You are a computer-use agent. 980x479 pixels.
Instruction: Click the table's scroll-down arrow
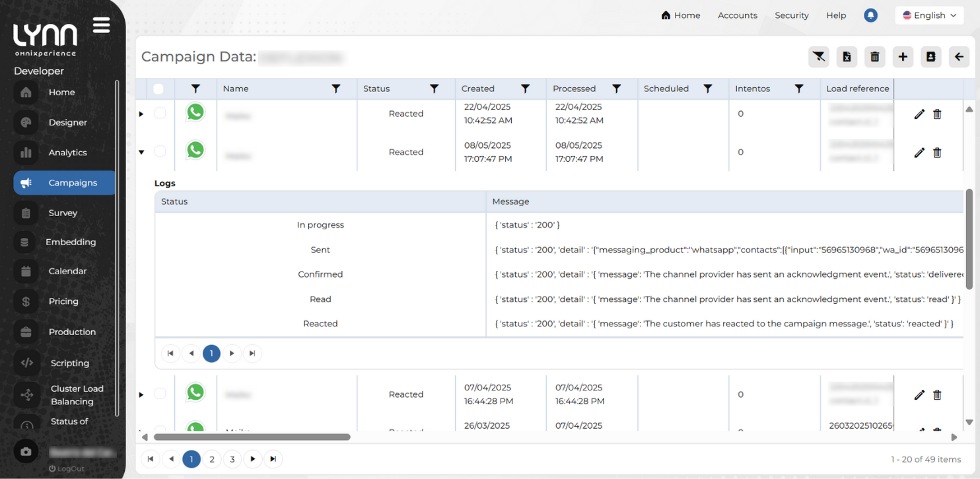pos(969,422)
